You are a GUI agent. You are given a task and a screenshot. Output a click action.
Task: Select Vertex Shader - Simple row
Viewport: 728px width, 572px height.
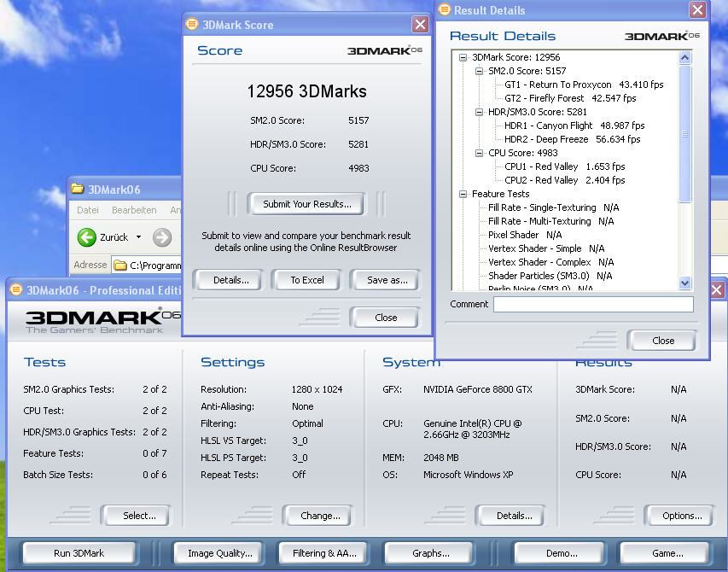pyautogui.click(x=546, y=248)
